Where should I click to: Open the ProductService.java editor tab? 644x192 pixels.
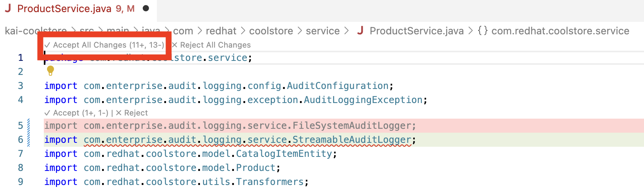coord(65,9)
